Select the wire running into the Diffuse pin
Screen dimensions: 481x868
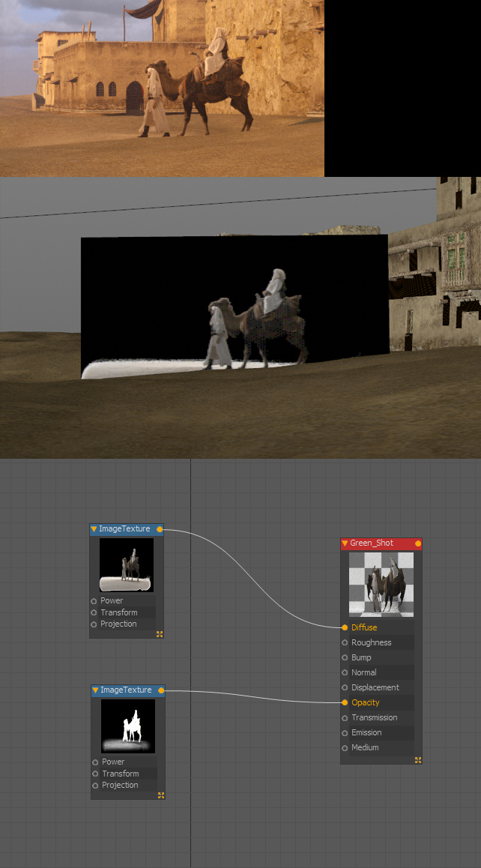252,577
